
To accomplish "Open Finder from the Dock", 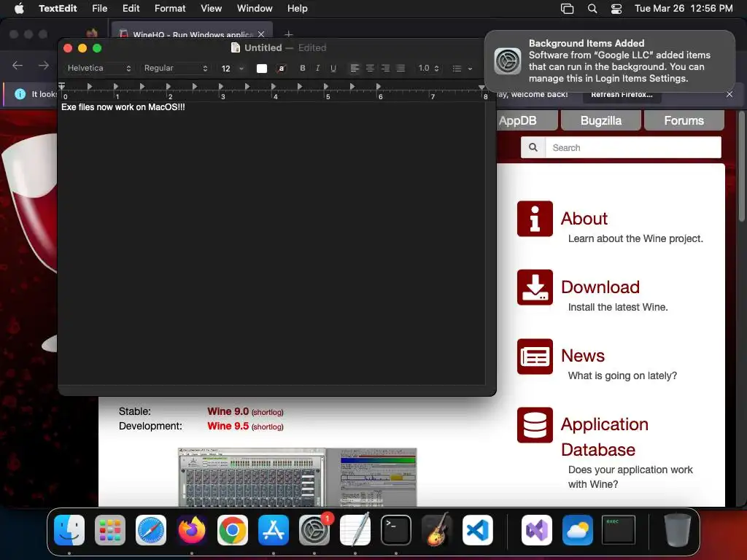I will 69,530.
